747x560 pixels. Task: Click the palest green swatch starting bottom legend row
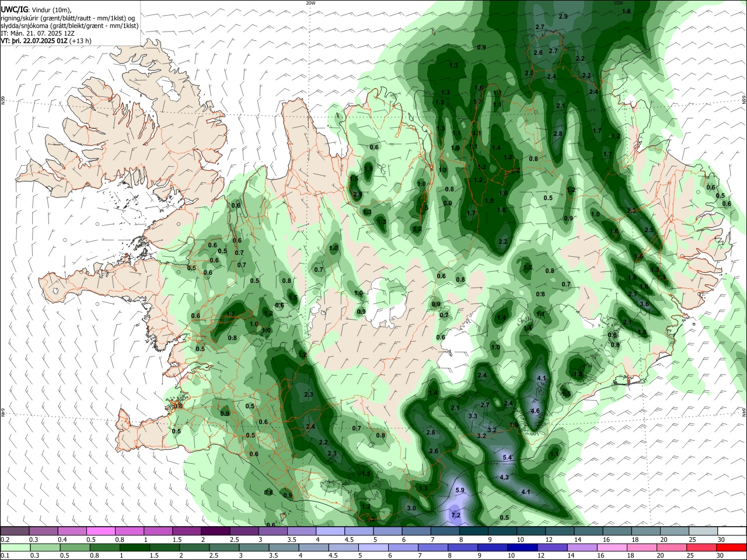(x=15, y=547)
